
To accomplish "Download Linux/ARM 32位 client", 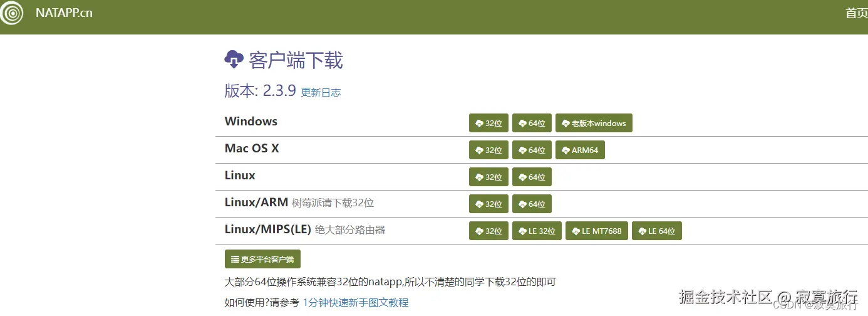I will (488, 204).
